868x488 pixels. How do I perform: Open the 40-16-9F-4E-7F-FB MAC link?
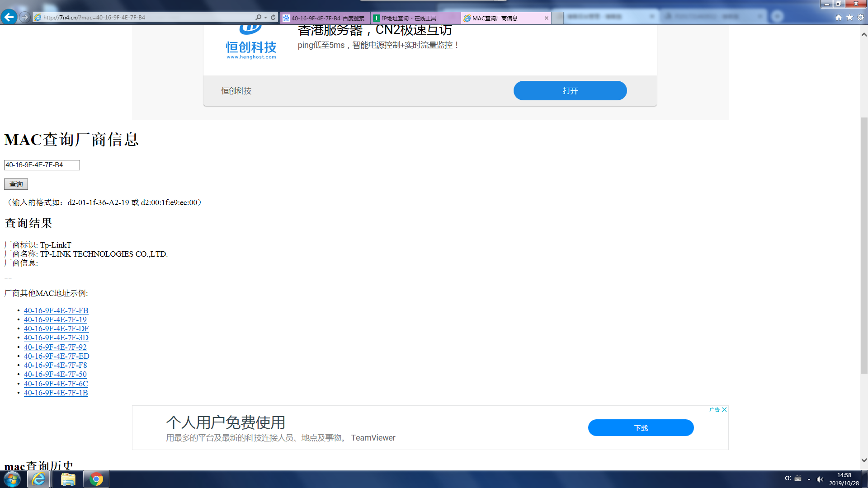coord(56,310)
